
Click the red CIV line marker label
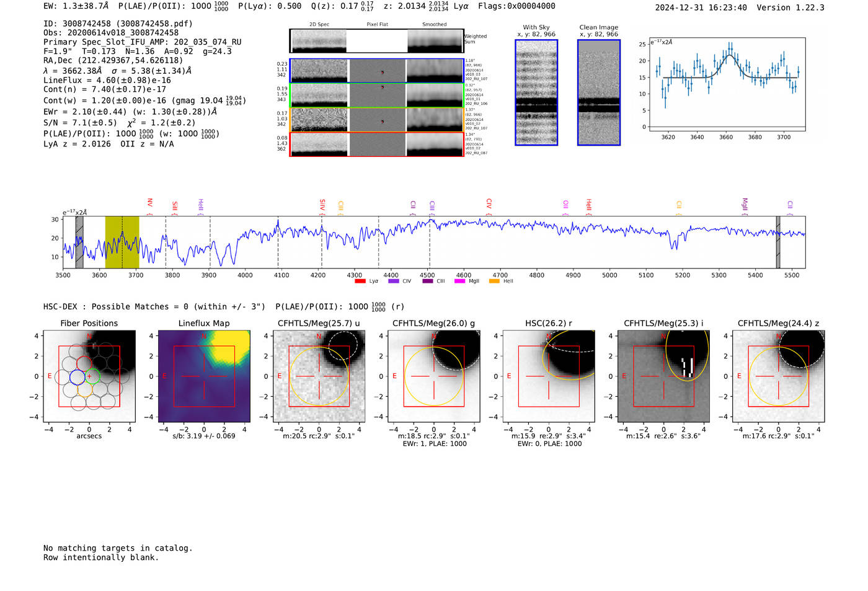pyautogui.click(x=489, y=203)
